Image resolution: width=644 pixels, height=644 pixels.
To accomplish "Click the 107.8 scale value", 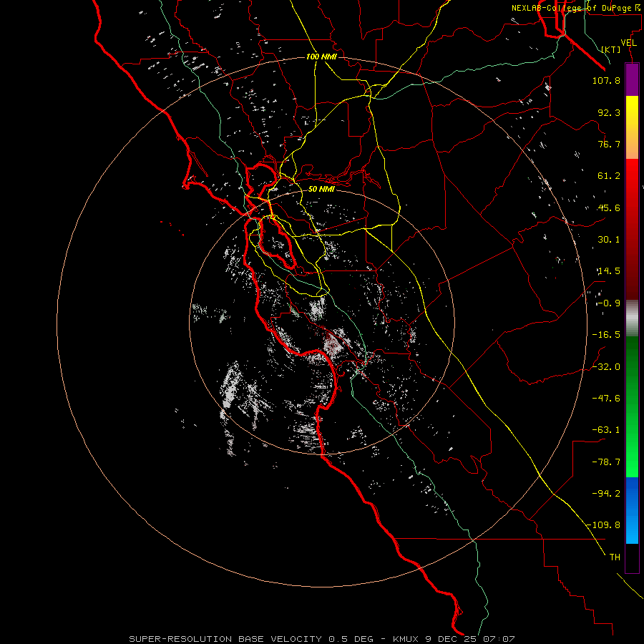I will click(606, 80).
